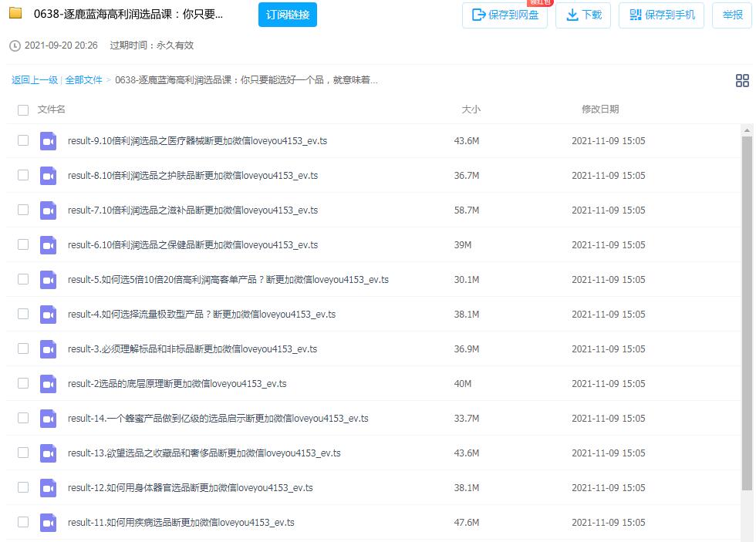
Task: Sort by 修改日期 column header
Action: [600, 109]
